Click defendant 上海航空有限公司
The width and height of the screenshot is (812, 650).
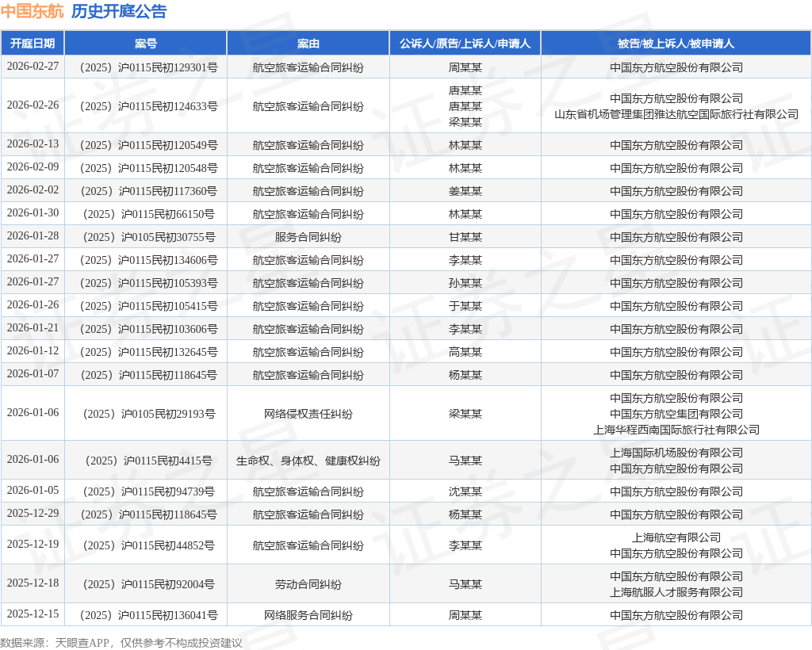676,537
